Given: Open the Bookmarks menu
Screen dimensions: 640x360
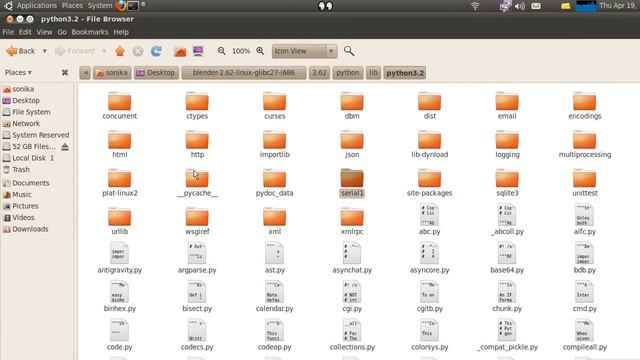Looking at the screenshot, I should pyautogui.click(x=90, y=32).
